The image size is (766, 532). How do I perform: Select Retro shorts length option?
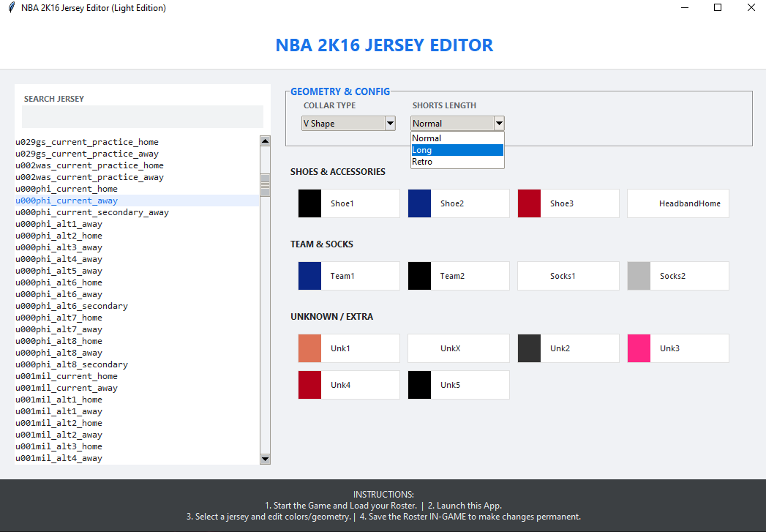tap(457, 162)
